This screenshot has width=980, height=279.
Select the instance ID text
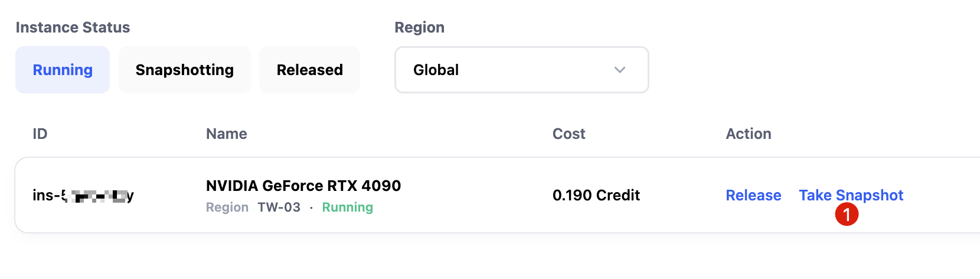pos(83,195)
